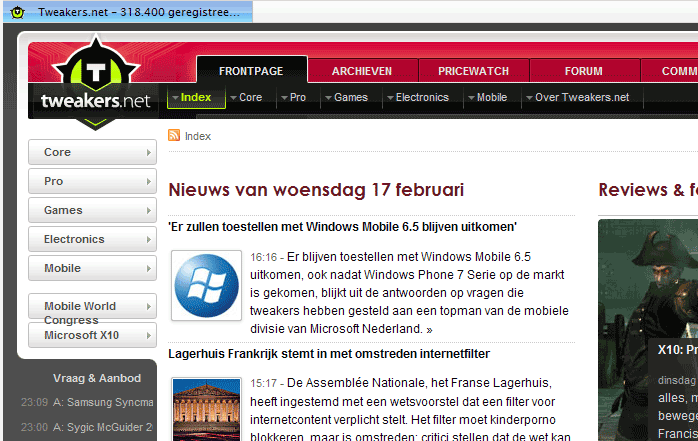Click the RSS feed icon beside Index
This screenshot has width=698, height=441.
[x=174, y=135]
